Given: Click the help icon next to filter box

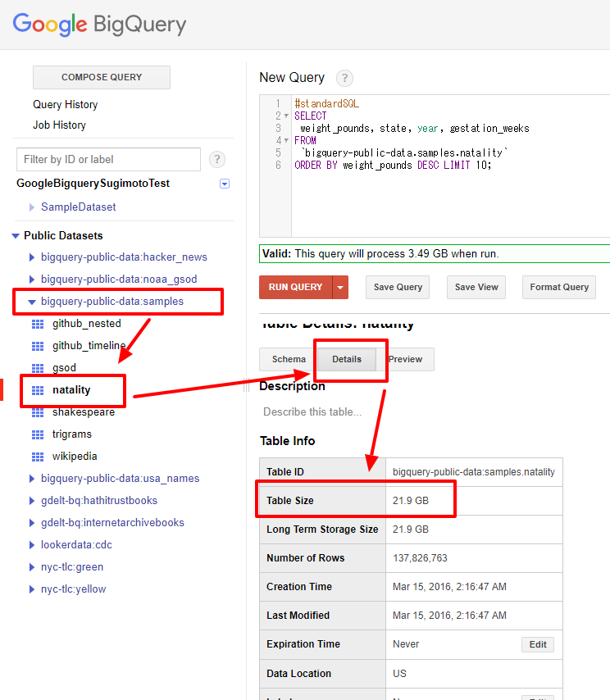Looking at the screenshot, I should (217, 159).
